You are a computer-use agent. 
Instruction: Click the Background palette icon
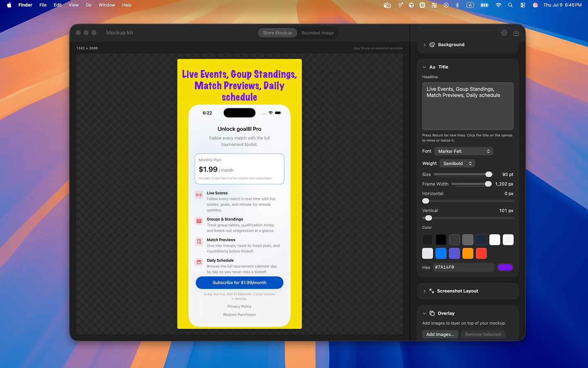(432, 45)
